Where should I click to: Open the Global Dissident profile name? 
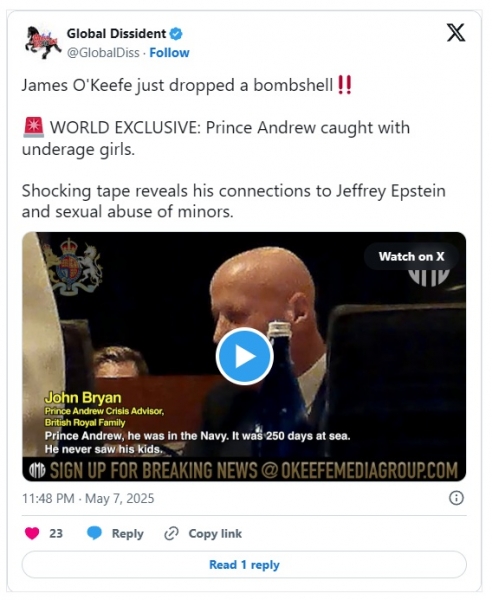pos(117,34)
